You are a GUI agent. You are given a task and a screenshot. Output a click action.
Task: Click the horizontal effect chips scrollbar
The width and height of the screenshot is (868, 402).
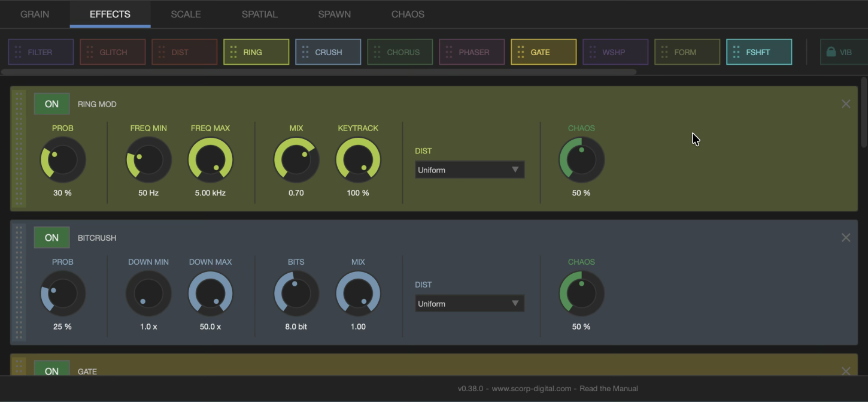pos(318,72)
